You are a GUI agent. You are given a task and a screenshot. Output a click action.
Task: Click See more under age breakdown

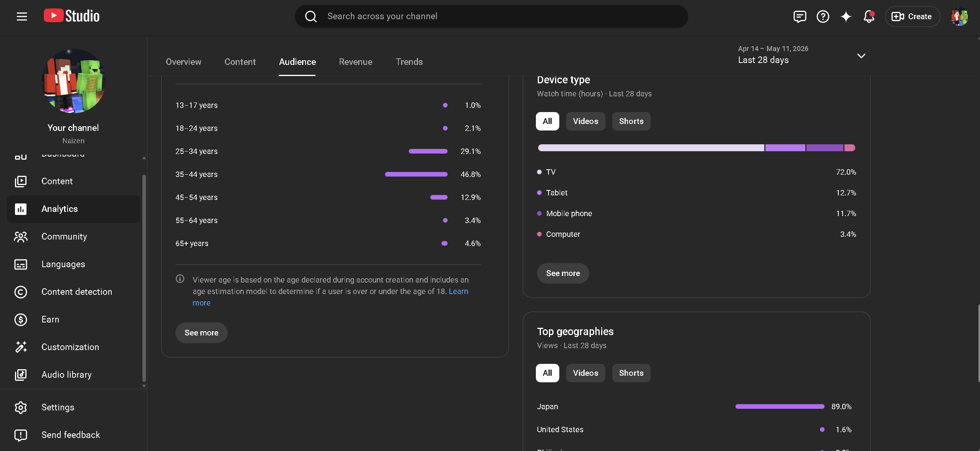202,333
